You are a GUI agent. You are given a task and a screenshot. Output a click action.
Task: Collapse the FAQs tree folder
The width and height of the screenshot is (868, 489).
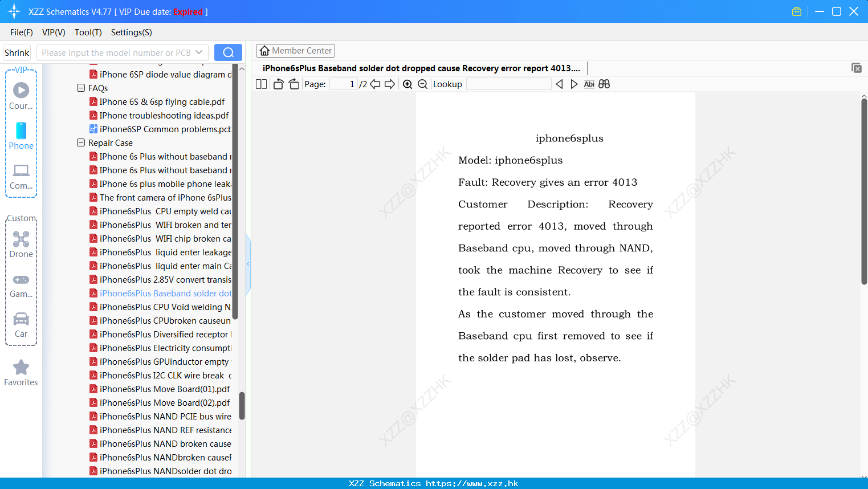coord(81,88)
